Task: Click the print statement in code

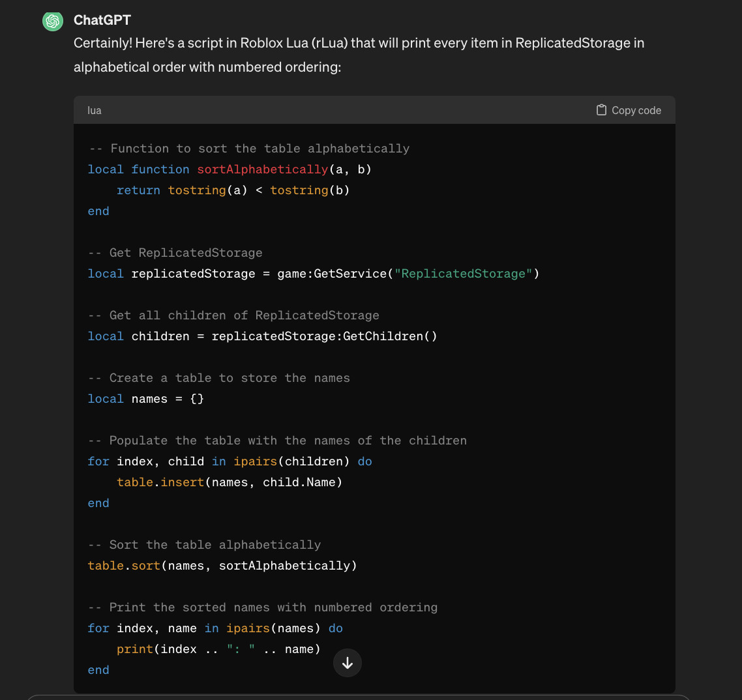Action: click(218, 649)
